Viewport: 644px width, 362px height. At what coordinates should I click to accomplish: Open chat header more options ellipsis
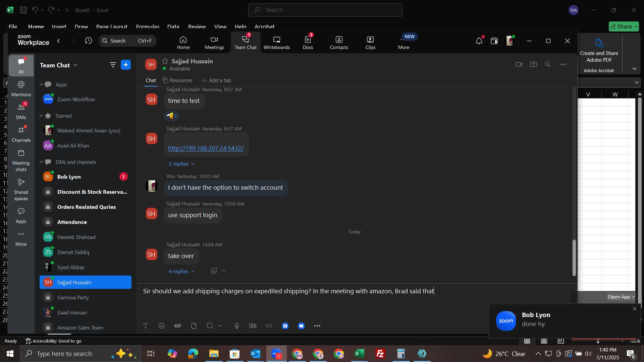click(x=563, y=64)
